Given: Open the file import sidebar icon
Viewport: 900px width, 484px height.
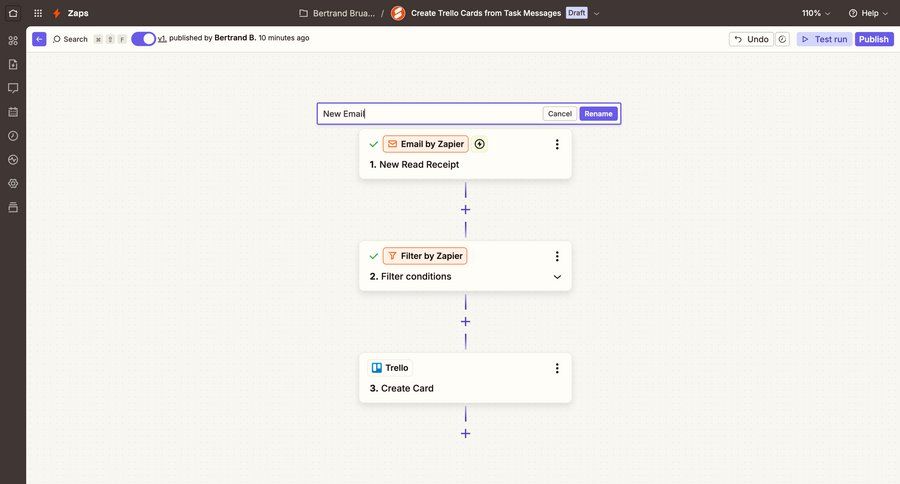Looking at the screenshot, I should click(x=13, y=64).
